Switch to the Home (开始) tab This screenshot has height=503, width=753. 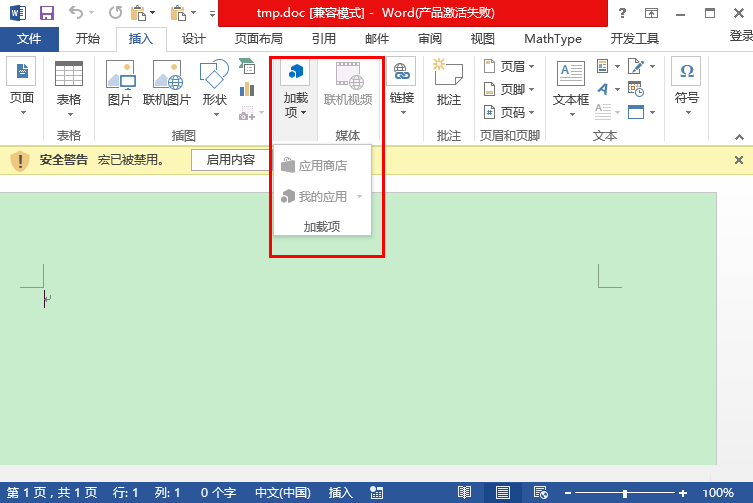[x=88, y=39]
